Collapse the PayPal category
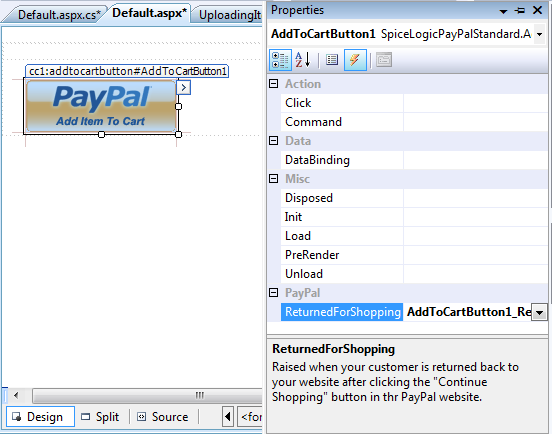 tap(274, 293)
